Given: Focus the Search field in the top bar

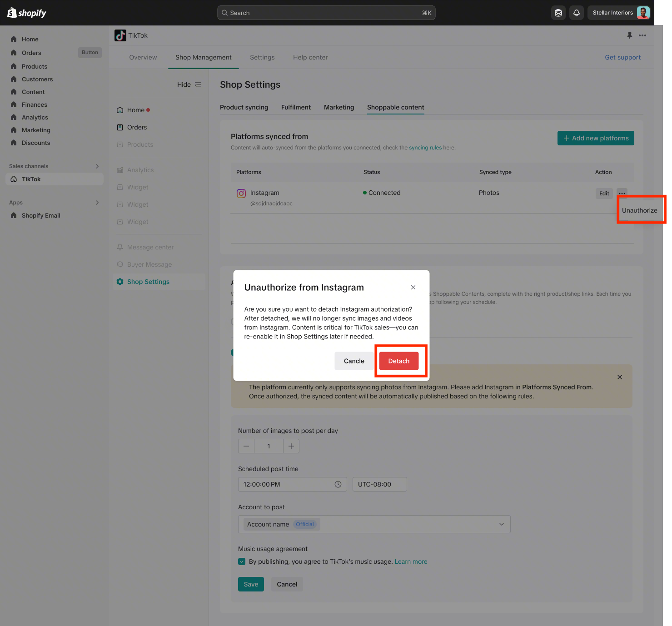Looking at the screenshot, I should tap(326, 13).
